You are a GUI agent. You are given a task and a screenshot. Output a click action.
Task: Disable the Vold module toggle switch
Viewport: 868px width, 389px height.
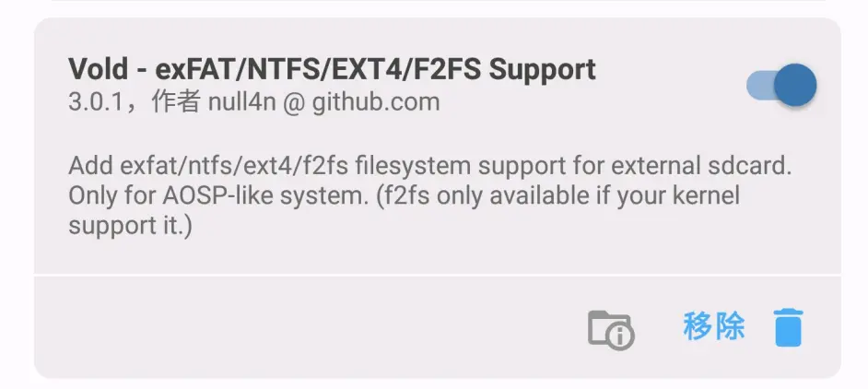tap(781, 87)
